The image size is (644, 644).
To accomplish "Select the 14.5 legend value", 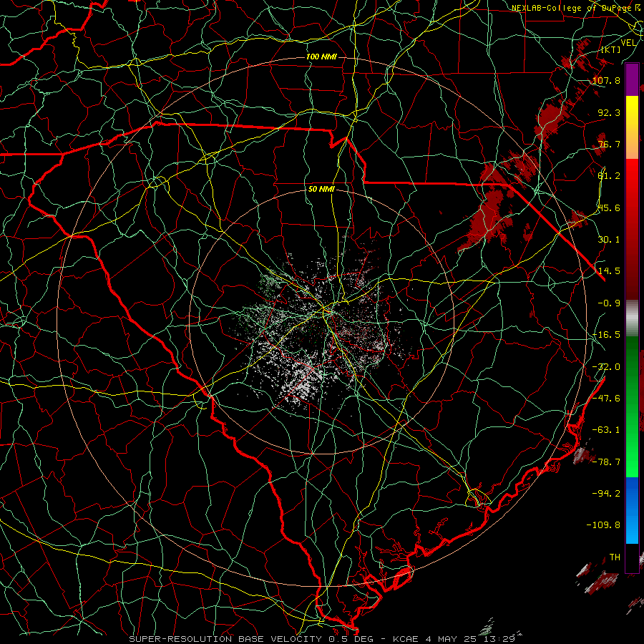I will tap(609, 271).
